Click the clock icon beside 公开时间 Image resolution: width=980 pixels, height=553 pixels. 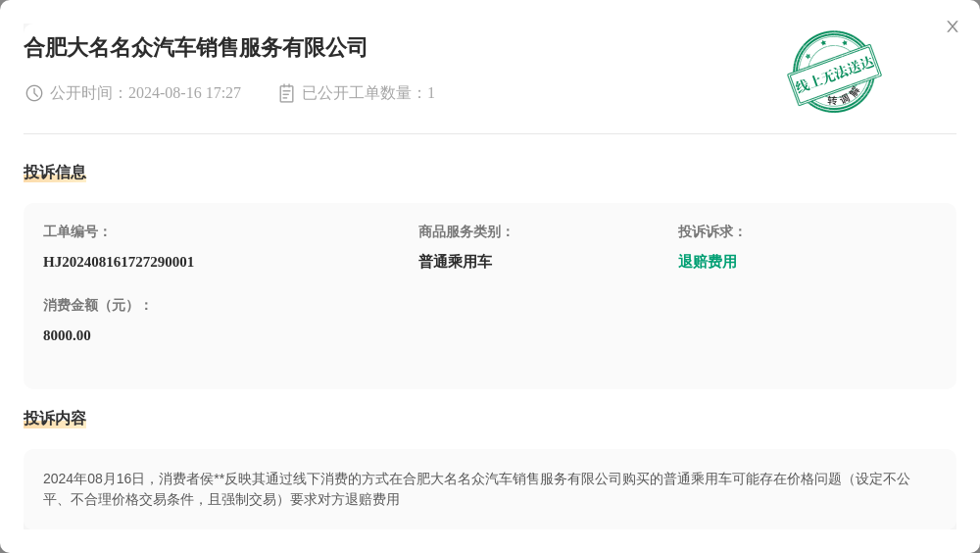coord(33,93)
